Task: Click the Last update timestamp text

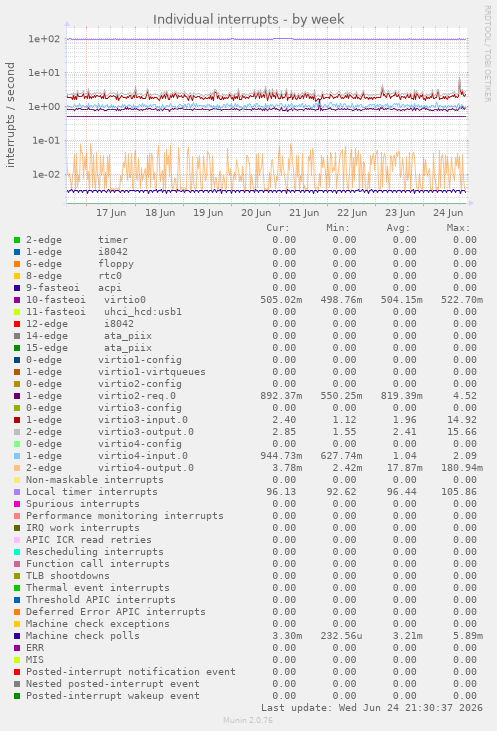Action: coord(372,708)
